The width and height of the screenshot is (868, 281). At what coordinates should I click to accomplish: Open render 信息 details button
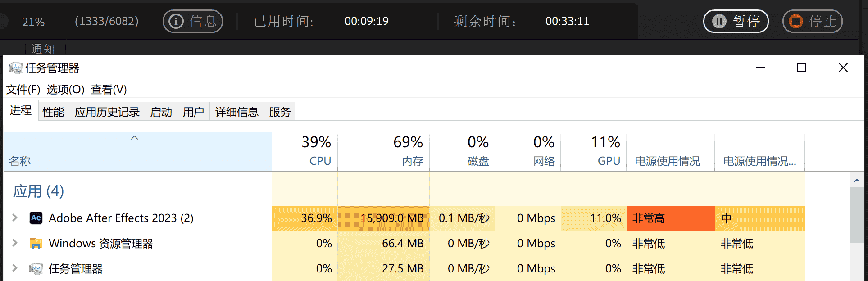click(193, 21)
